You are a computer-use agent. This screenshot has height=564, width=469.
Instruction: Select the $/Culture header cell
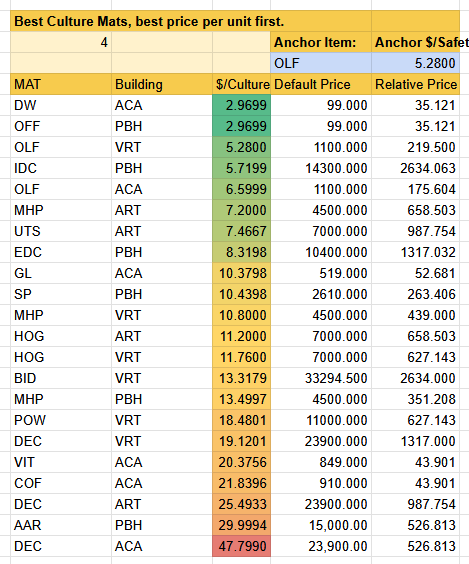[x=241, y=84]
